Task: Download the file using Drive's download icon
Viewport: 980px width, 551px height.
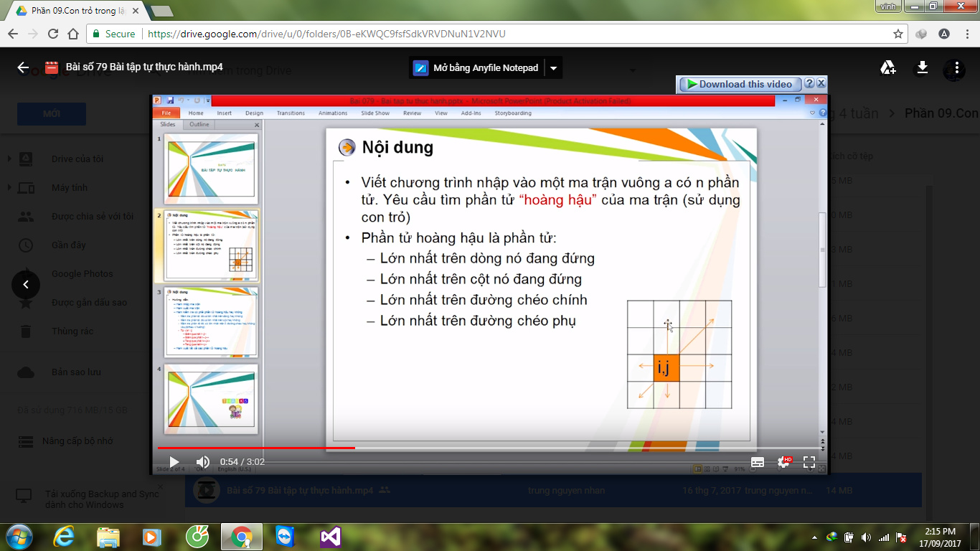Action: 923,67
